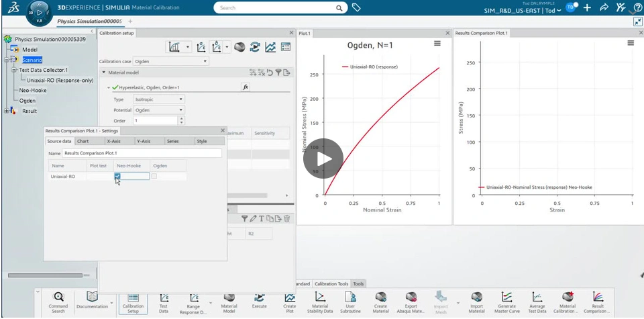The height and width of the screenshot is (319, 644).
Task: Select the Tools action bar tab
Action: pos(358,283)
